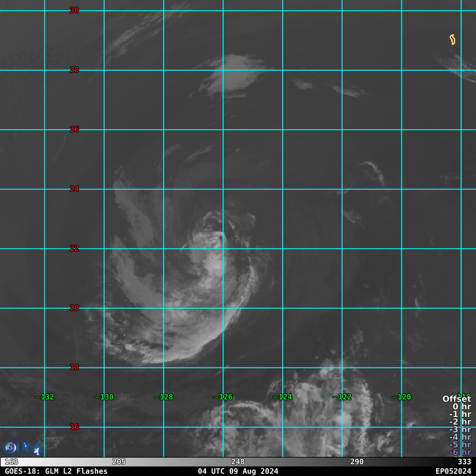Select the green -132 longitude label
Image resolution: width=476 pixels, height=476 pixels.
45,397
